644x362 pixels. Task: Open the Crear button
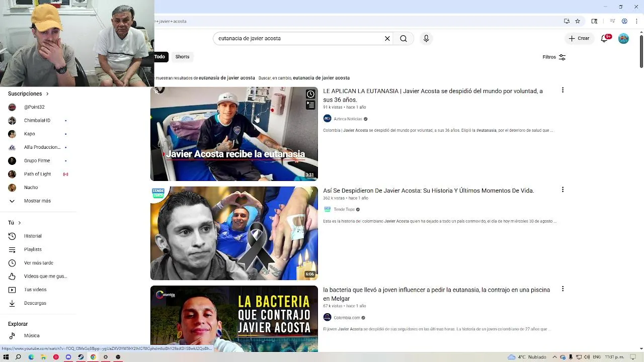[x=579, y=38]
